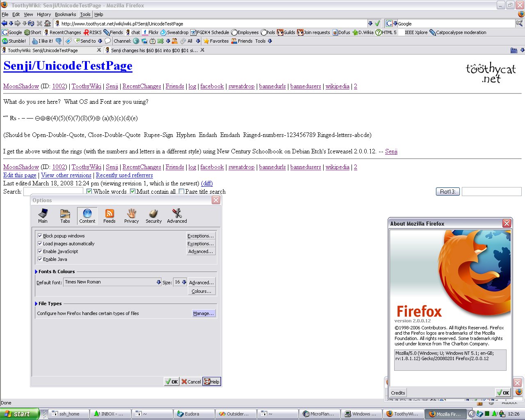Image resolution: width=525 pixels, height=420 pixels.
Task: Click the Recently used referrers link
Action: click(124, 175)
